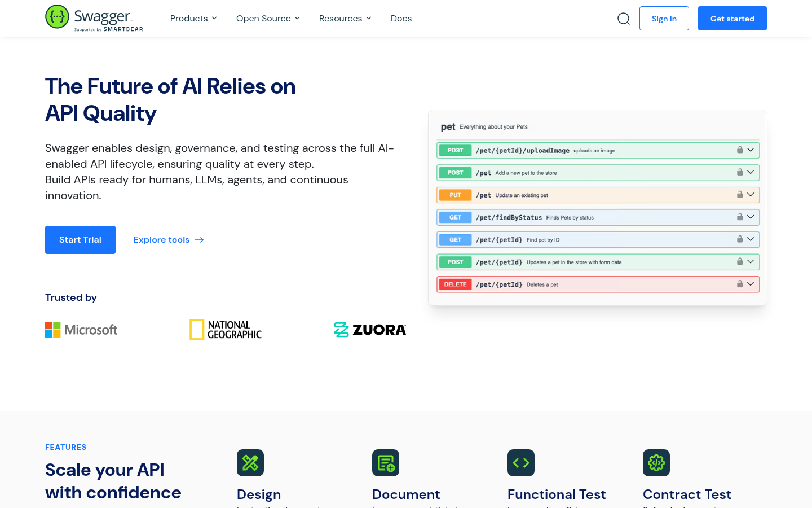Expand the 'Add a new pet' chevron
The height and width of the screenshot is (508, 812).
(x=751, y=172)
